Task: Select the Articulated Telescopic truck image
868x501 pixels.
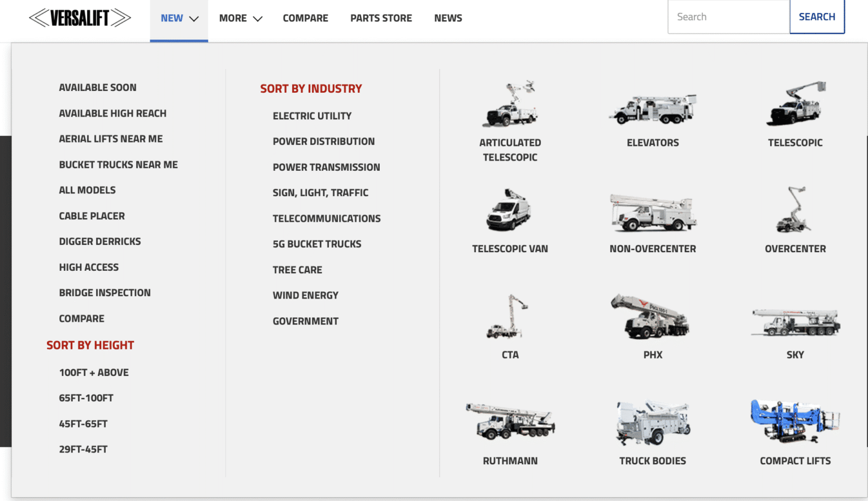Action: pyautogui.click(x=510, y=104)
